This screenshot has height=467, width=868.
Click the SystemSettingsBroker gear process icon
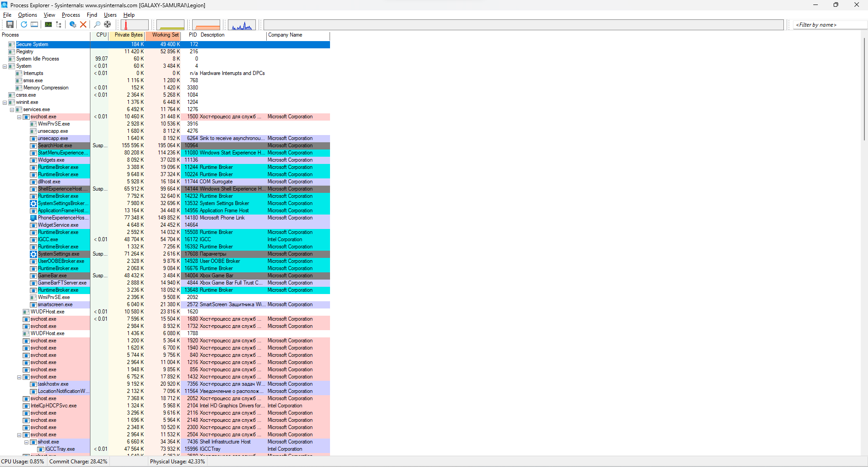[33, 203]
